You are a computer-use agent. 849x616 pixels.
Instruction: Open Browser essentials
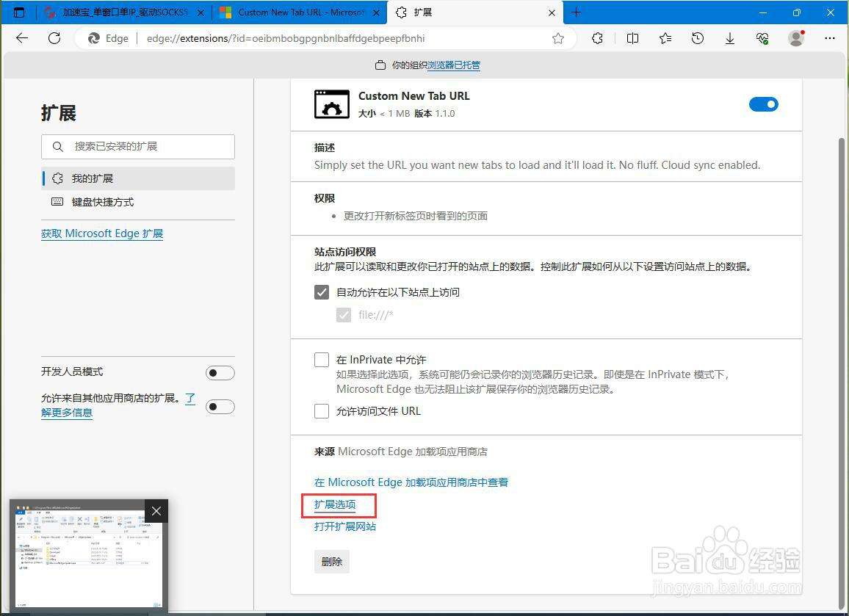(x=762, y=38)
